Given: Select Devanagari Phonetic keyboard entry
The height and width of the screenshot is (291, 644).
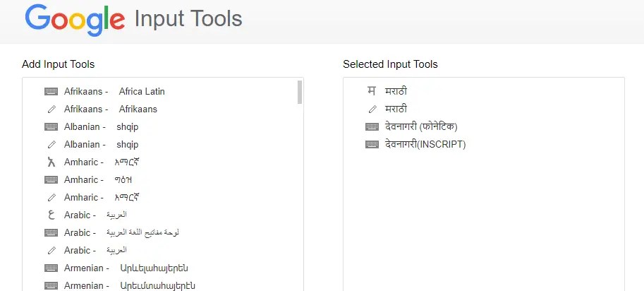Looking at the screenshot, I should click(421, 127).
